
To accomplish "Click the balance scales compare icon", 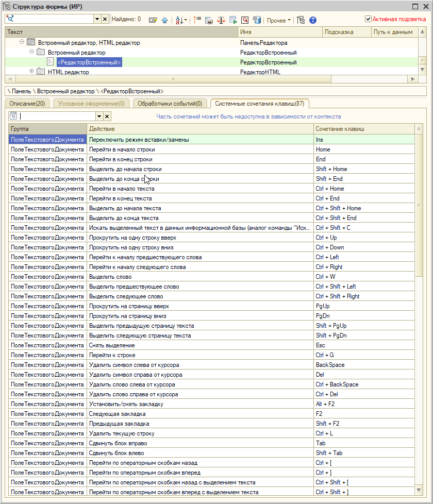I will pyautogui.click(x=221, y=20).
